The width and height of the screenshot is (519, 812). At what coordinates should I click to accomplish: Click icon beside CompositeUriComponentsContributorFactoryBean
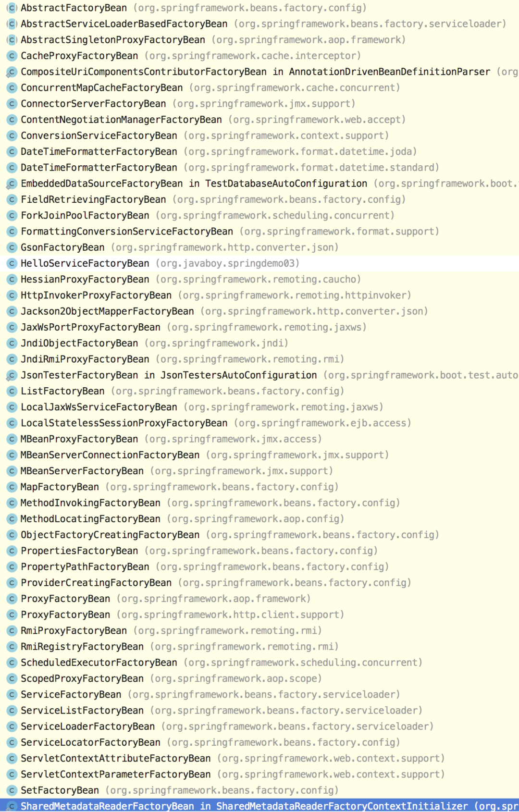[12, 72]
